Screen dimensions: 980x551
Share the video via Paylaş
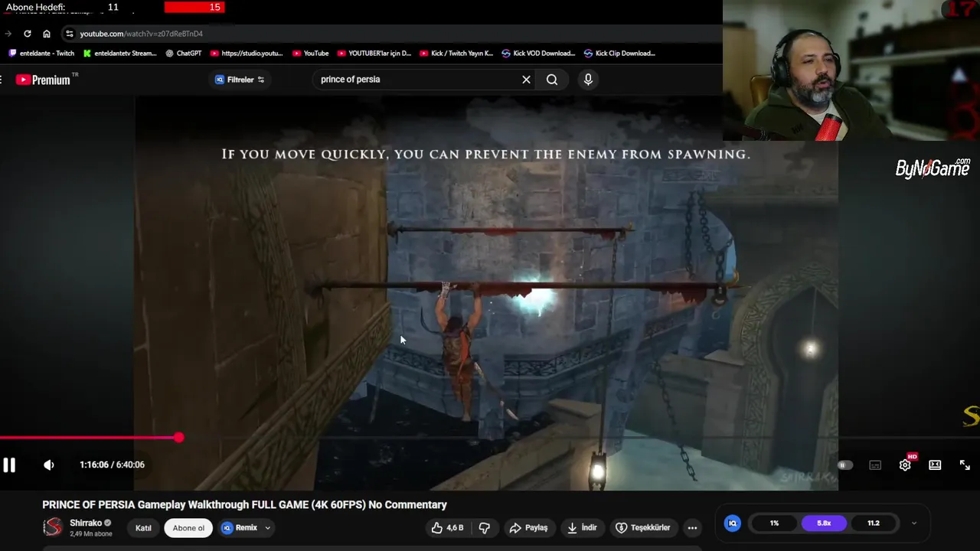click(528, 528)
